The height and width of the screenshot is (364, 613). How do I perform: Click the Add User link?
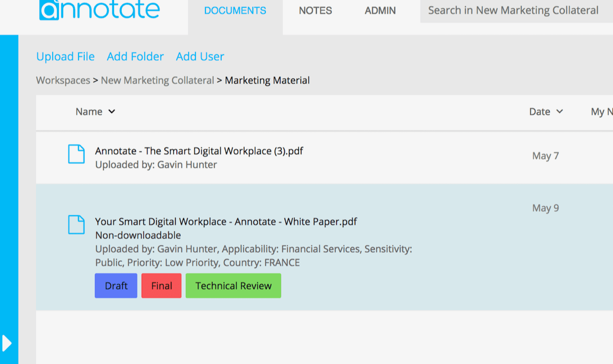point(200,56)
